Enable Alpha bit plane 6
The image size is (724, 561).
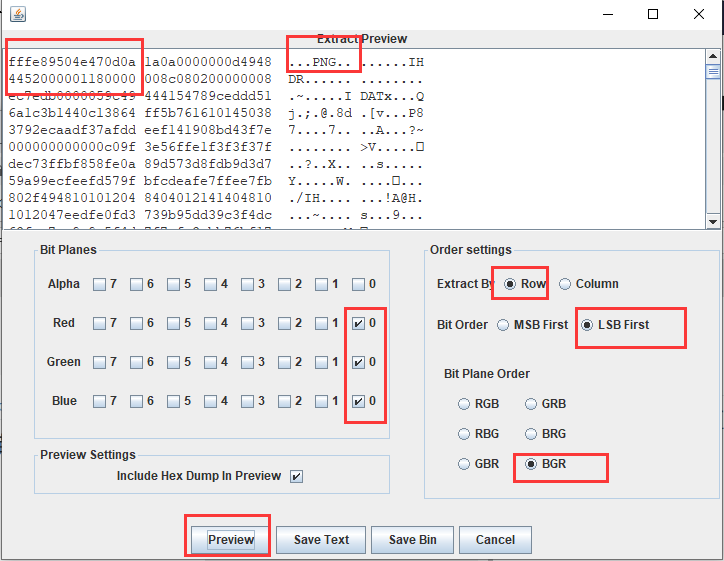[136, 284]
